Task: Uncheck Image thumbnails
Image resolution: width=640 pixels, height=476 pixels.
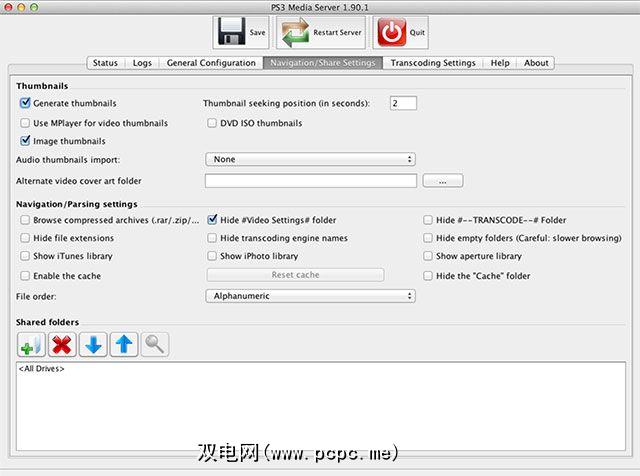Action: point(25,141)
